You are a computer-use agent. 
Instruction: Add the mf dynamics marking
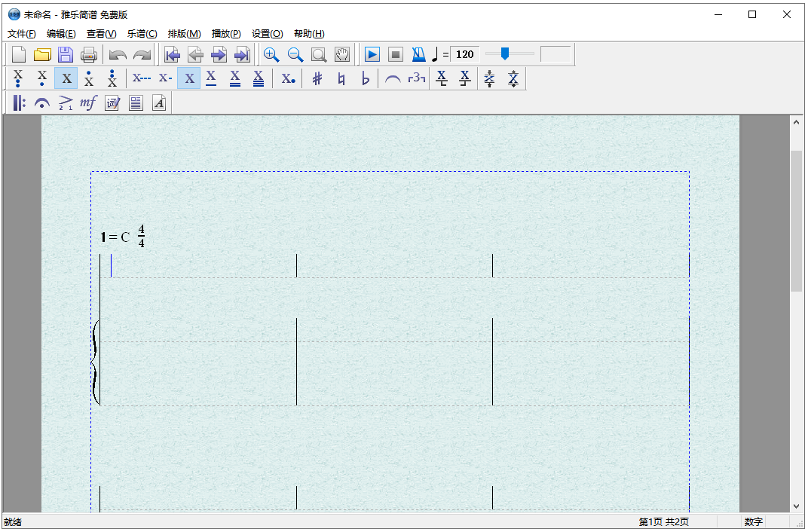coord(88,103)
